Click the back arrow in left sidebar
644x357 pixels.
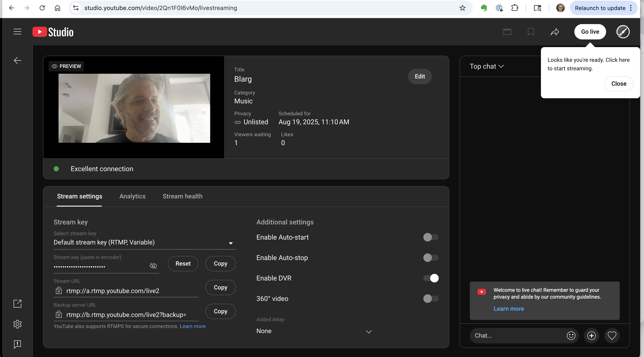[17, 61]
